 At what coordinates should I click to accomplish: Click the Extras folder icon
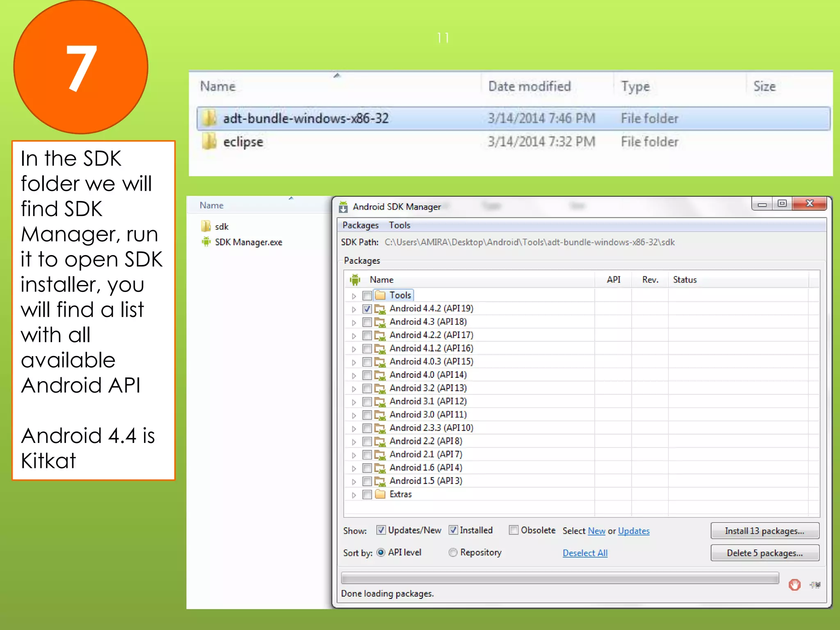(381, 494)
